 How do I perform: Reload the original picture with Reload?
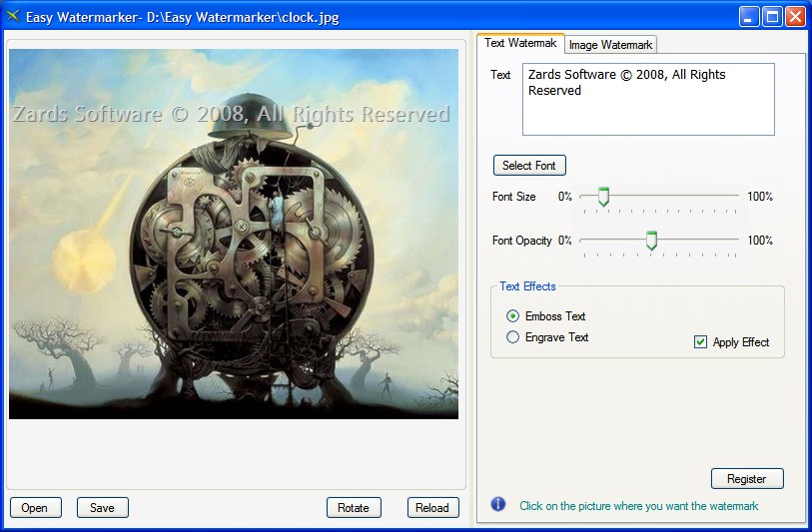[432, 508]
